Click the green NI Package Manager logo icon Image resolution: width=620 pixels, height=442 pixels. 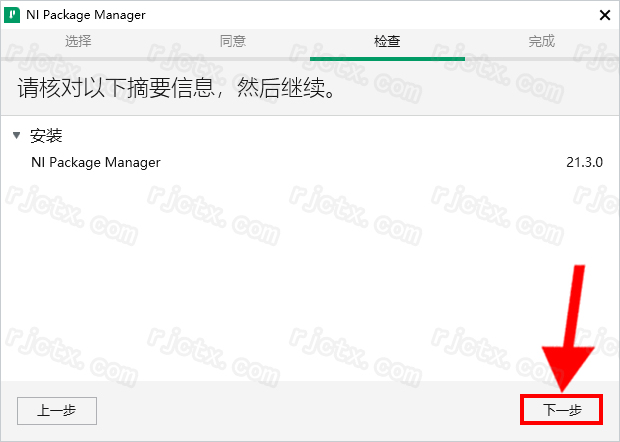pyautogui.click(x=12, y=15)
